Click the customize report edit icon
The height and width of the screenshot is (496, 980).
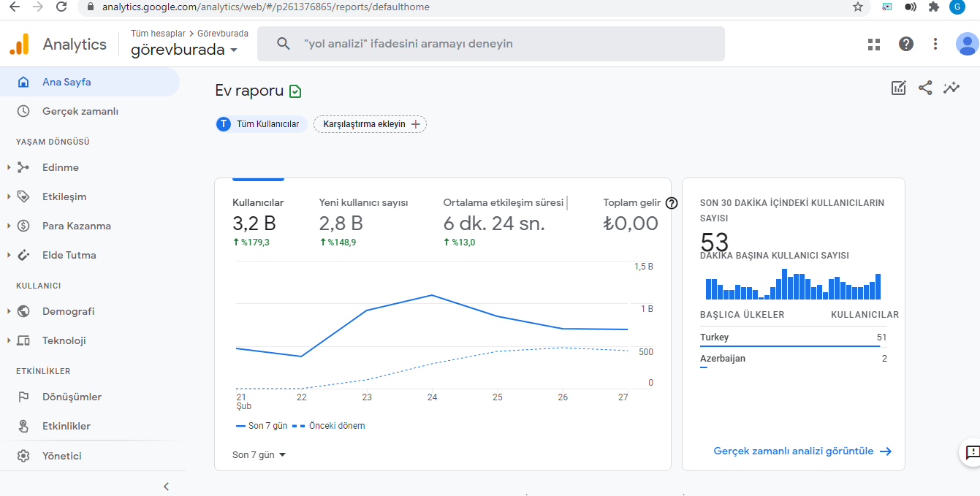pyautogui.click(x=899, y=88)
